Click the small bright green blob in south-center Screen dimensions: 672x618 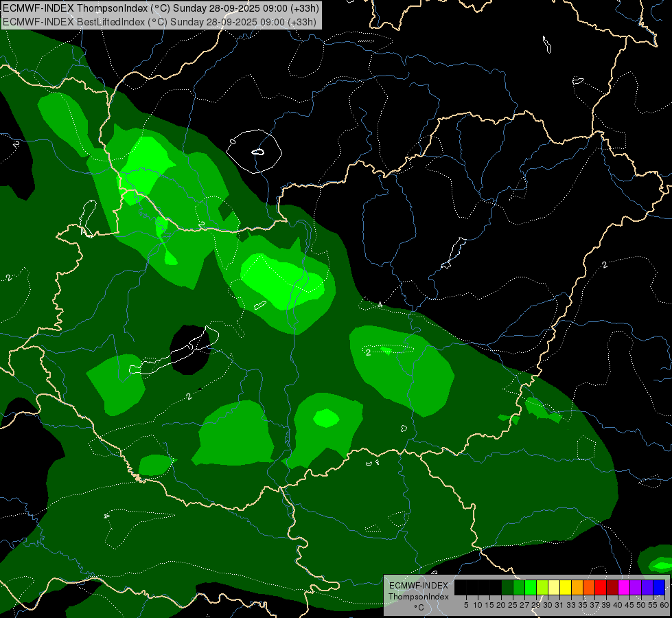tap(326, 417)
